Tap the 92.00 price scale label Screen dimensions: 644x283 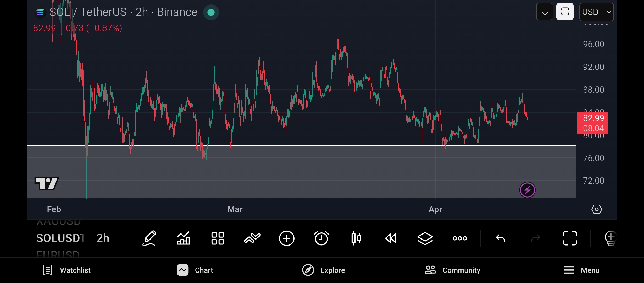(x=593, y=67)
